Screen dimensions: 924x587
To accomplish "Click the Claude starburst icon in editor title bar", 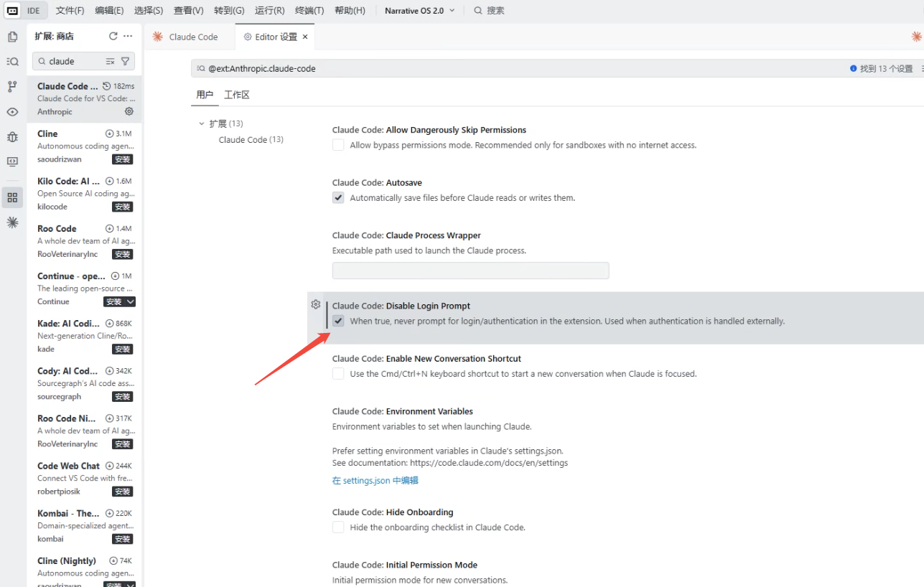I will (x=916, y=37).
